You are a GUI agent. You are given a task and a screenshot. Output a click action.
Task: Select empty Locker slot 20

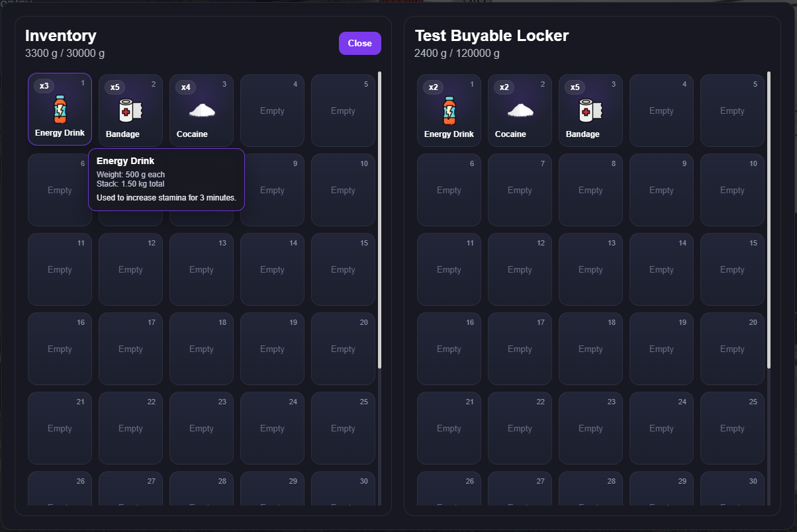[x=732, y=349]
